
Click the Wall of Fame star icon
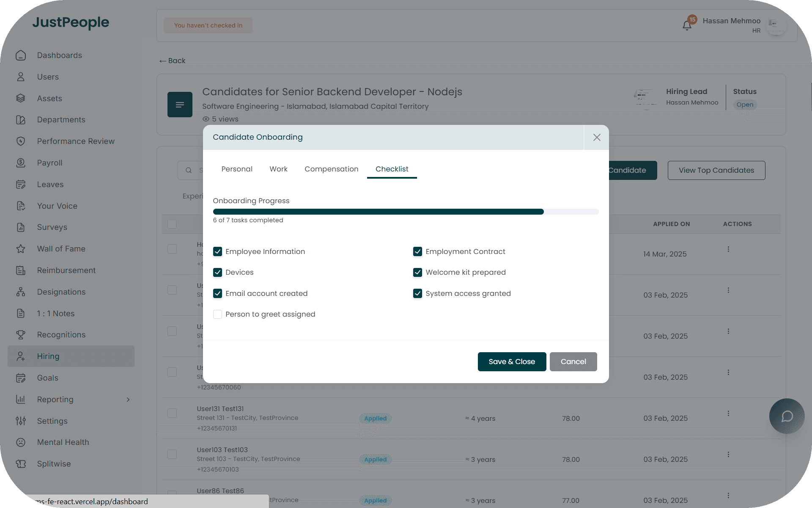point(21,249)
